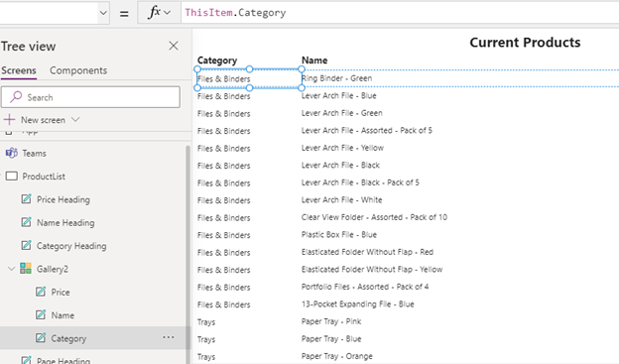Open the property selector dropdown arrow
The height and width of the screenshot is (364, 619).
(x=103, y=13)
